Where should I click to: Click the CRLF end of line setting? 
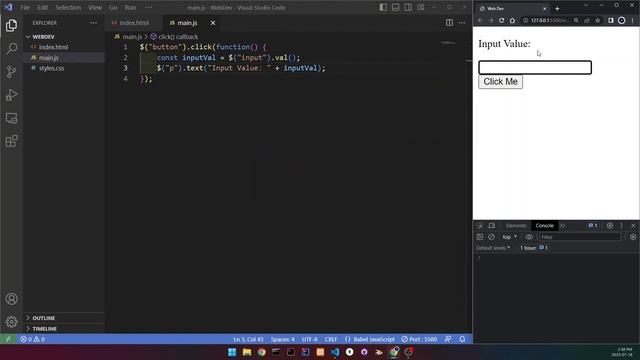pyautogui.click(x=331, y=339)
